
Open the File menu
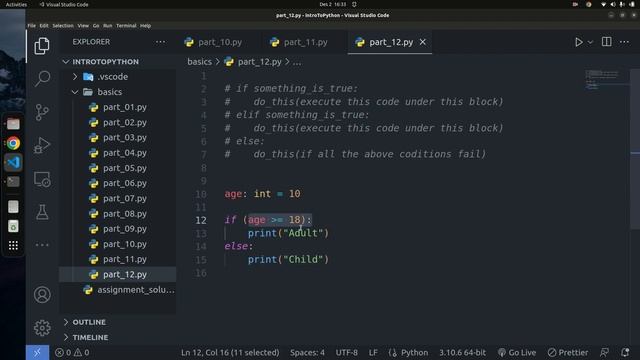click(31, 25)
